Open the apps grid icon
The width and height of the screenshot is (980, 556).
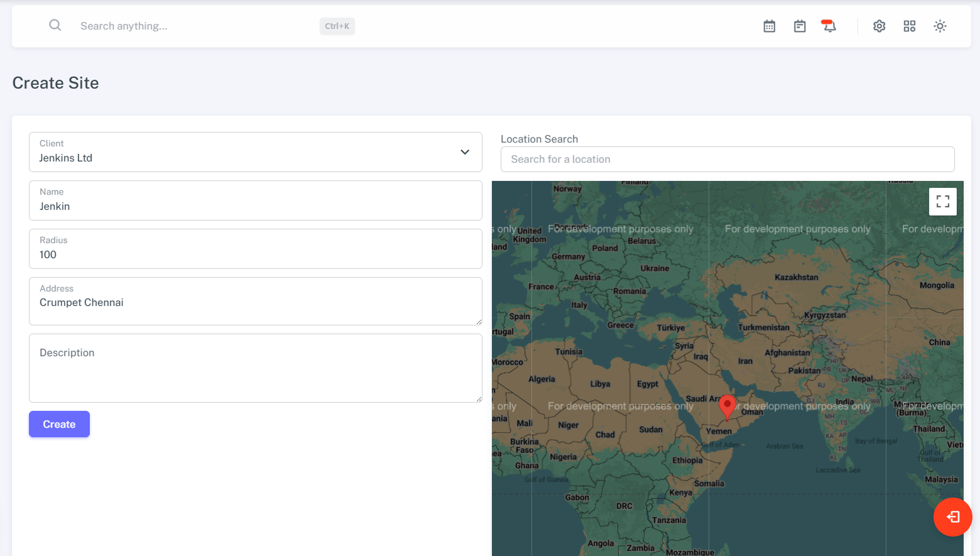[x=909, y=26]
